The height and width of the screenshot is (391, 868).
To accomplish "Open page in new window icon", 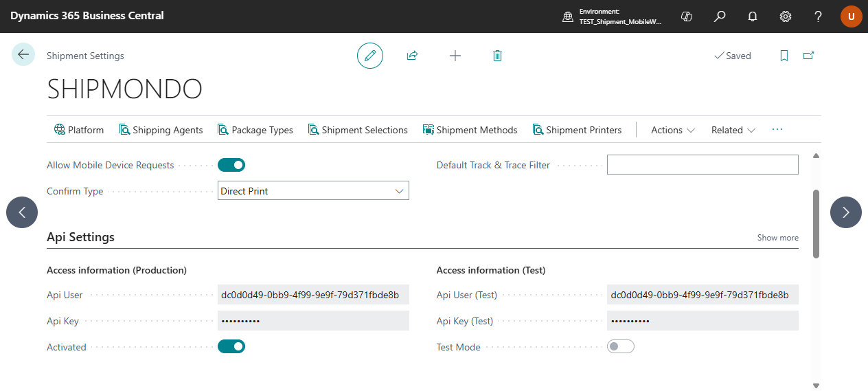I will [808, 56].
